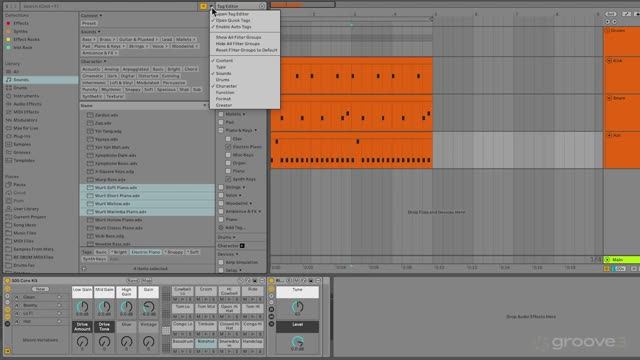Toggle the Piano & Keys tag checkbox
The width and height of the screenshot is (640, 360).
[221, 130]
